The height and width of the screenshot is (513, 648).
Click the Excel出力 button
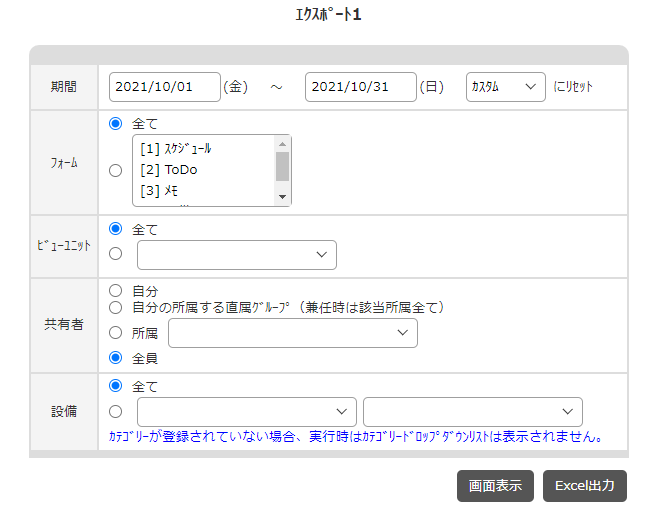click(585, 486)
